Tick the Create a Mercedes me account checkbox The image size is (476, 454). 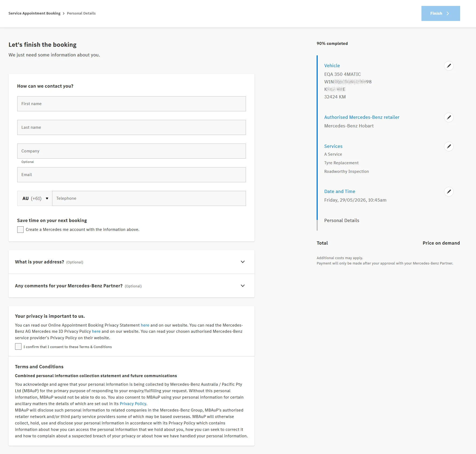[x=20, y=230]
